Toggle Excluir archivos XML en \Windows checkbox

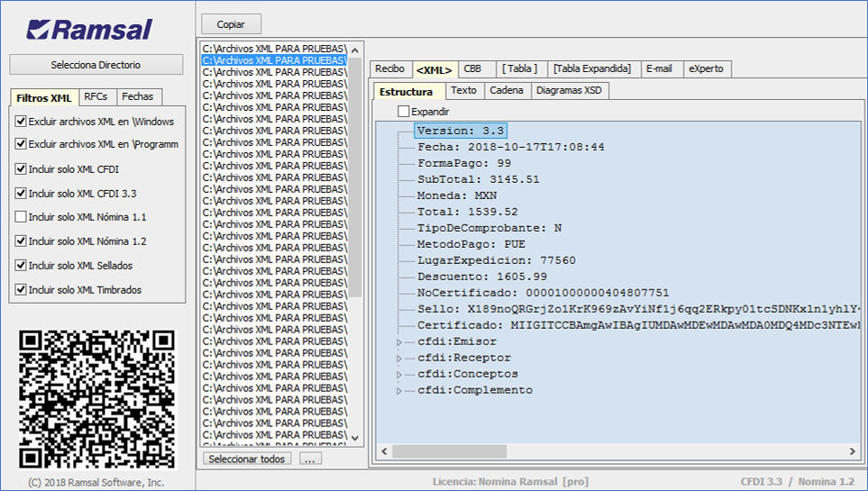tap(21, 122)
